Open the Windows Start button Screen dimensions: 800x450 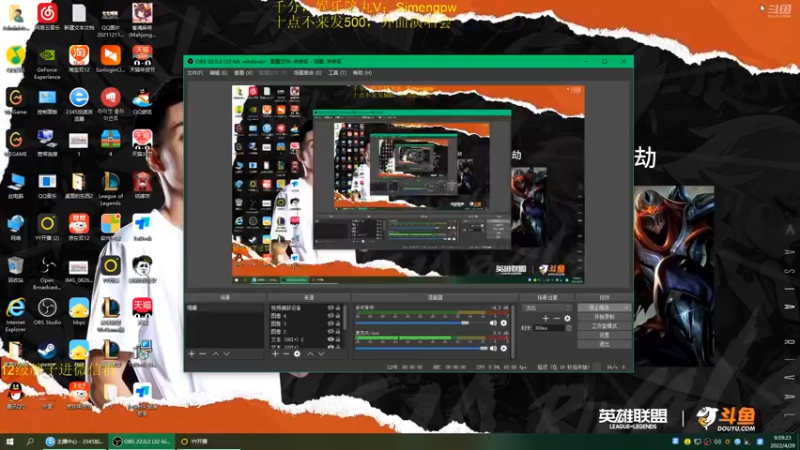coord(9,441)
